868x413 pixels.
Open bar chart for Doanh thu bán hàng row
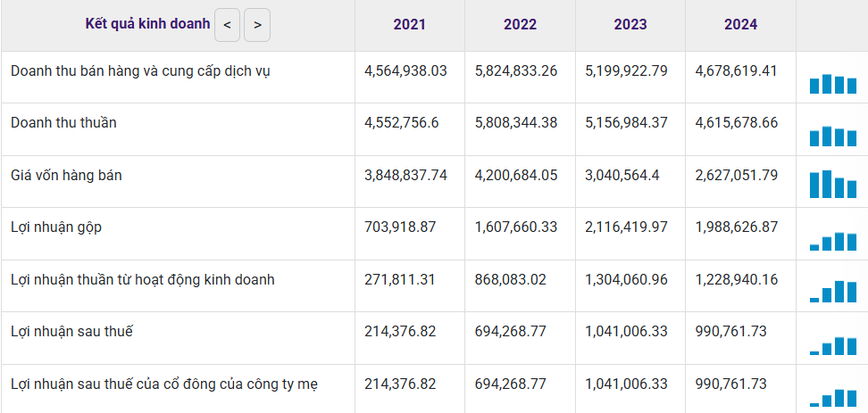832,84
